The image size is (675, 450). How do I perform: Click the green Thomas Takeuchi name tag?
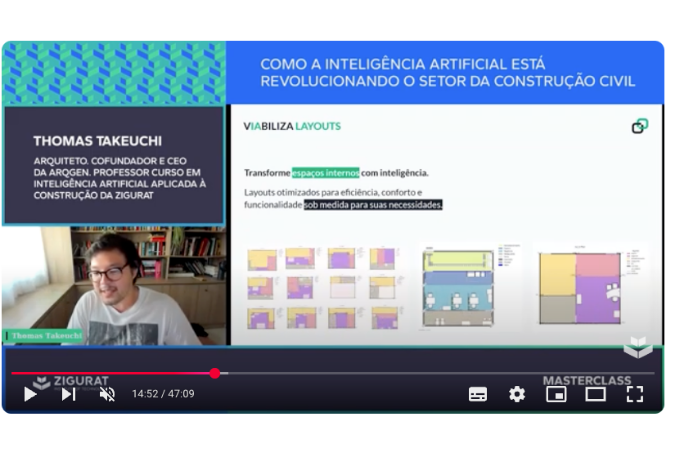click(43, 336)
